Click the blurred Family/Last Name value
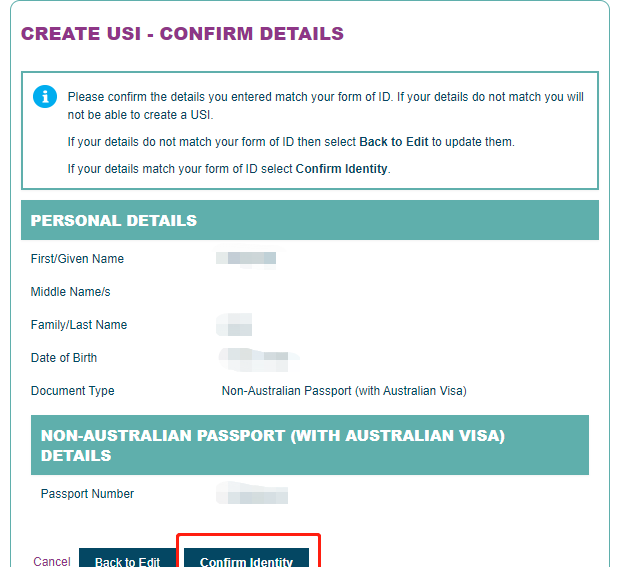This screenshot has height=567, width=624. (234, 324)
